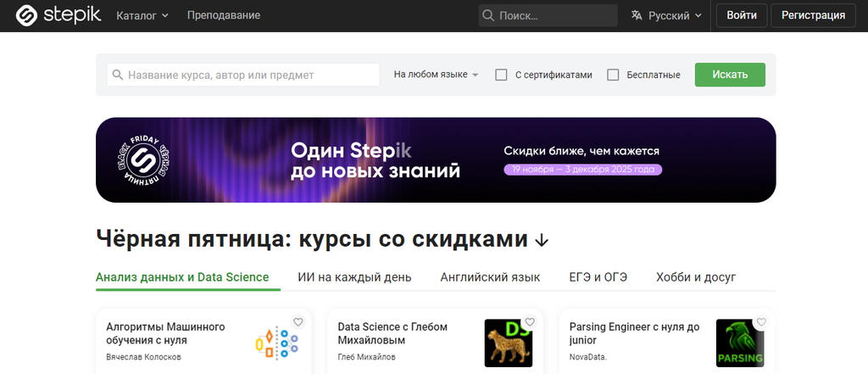Open the leopard DS course thumbnail
This screenshot has width=868, height=374.
tap(509, 343)
